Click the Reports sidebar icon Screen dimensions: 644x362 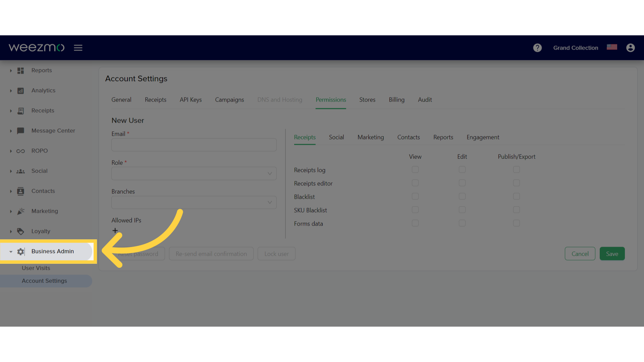point(20,70)
